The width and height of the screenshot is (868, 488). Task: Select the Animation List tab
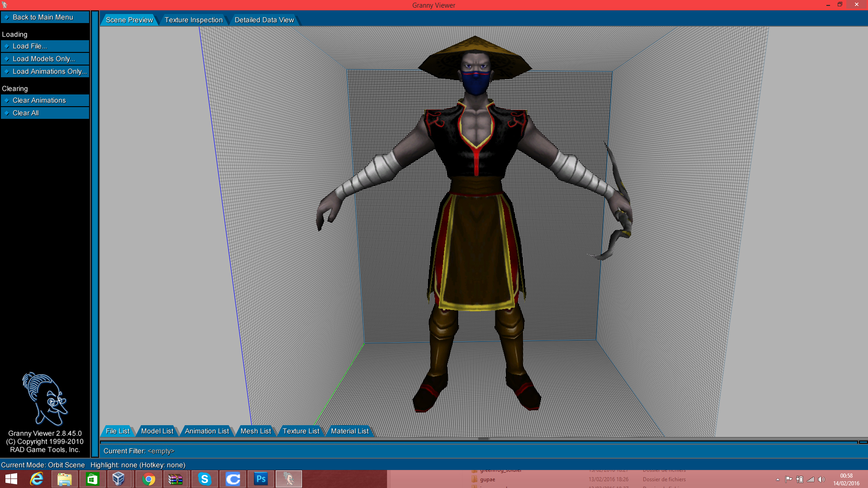206,431
